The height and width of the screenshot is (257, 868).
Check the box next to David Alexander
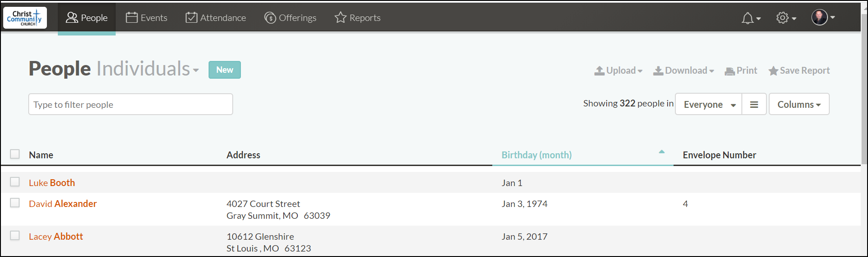pyautogui.click(x=15, y=203)
